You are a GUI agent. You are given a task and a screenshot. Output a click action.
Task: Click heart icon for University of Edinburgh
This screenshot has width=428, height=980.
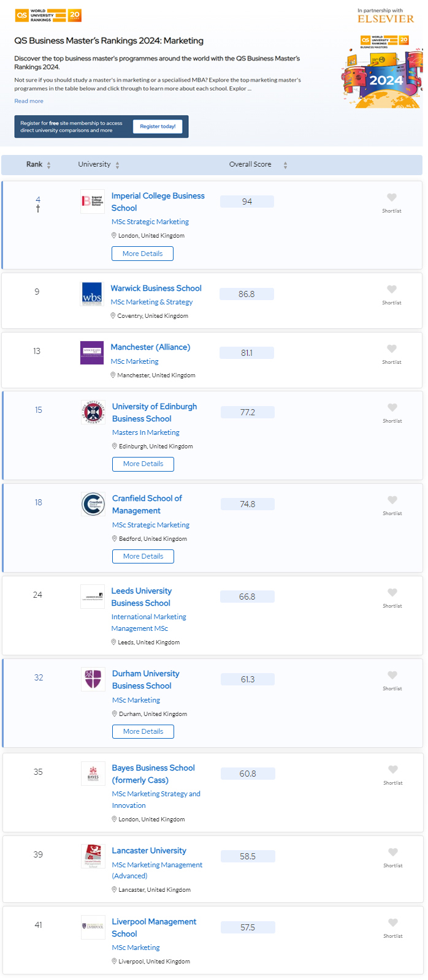coord(392,407)
